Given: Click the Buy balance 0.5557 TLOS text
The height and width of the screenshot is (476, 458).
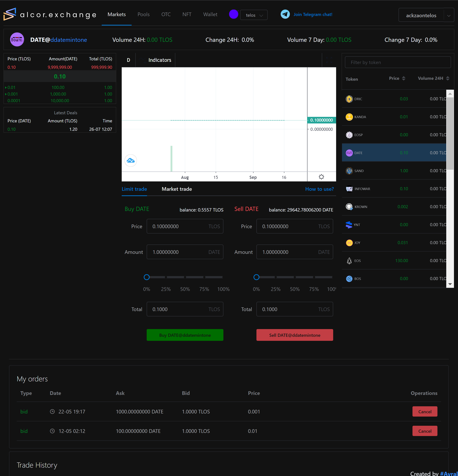Looking at the screenshot, I should point(201,210).
